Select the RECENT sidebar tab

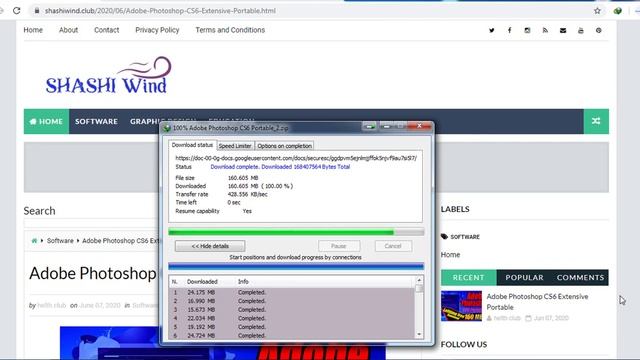click(469, 278)
